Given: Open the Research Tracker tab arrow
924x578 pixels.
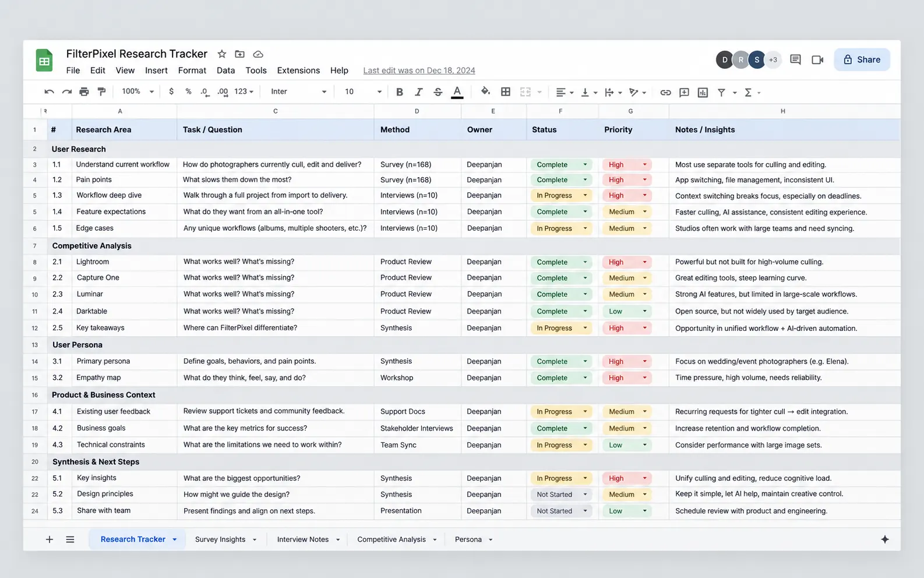Looking at the screenshot, I should point(174,540).
